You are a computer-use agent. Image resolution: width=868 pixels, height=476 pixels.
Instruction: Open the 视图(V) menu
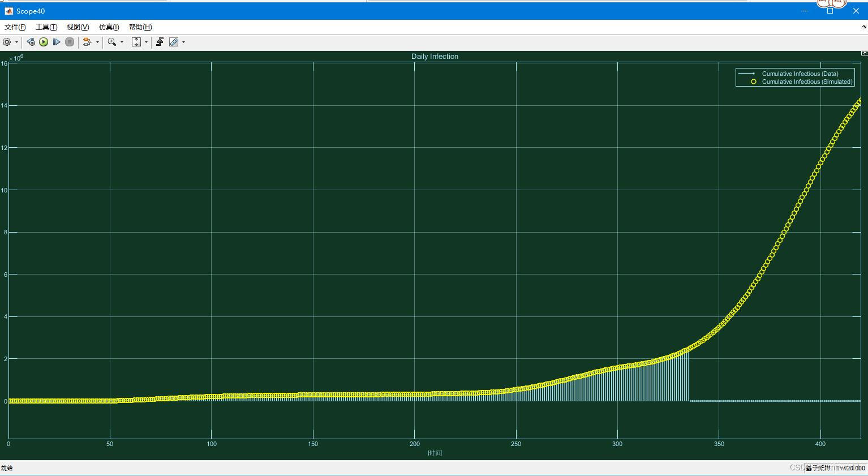(x=77, y=27)
